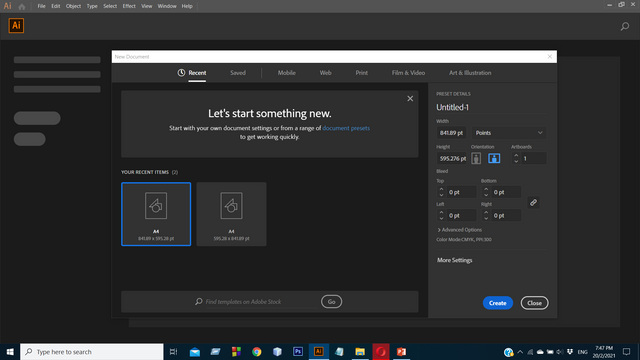Open the Edit menu

click(56, 6)
